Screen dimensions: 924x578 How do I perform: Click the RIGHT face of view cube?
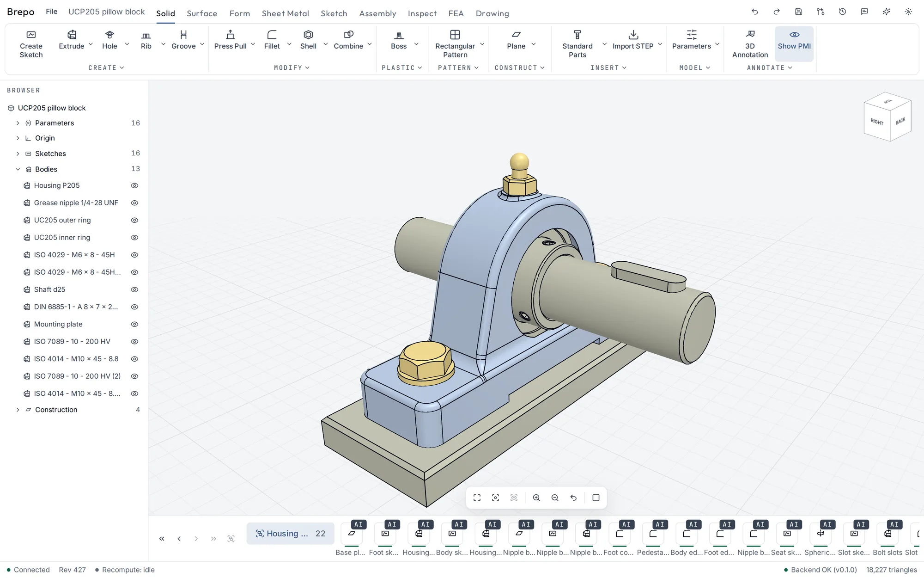(877, 122)
